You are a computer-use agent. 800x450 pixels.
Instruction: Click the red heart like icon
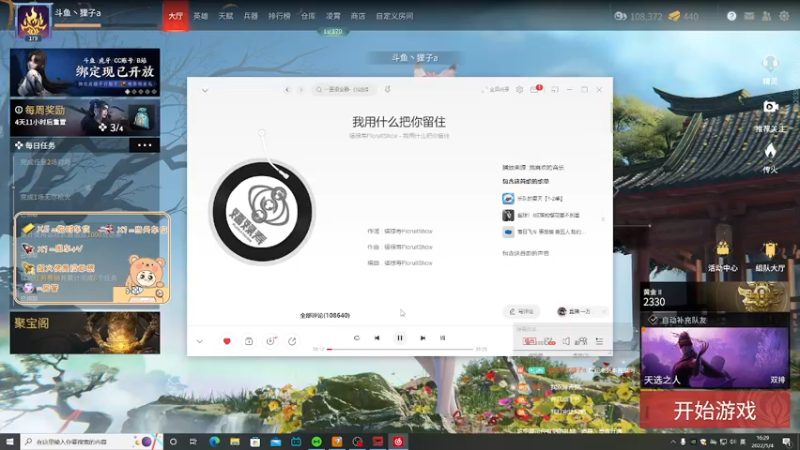point(227,341)
